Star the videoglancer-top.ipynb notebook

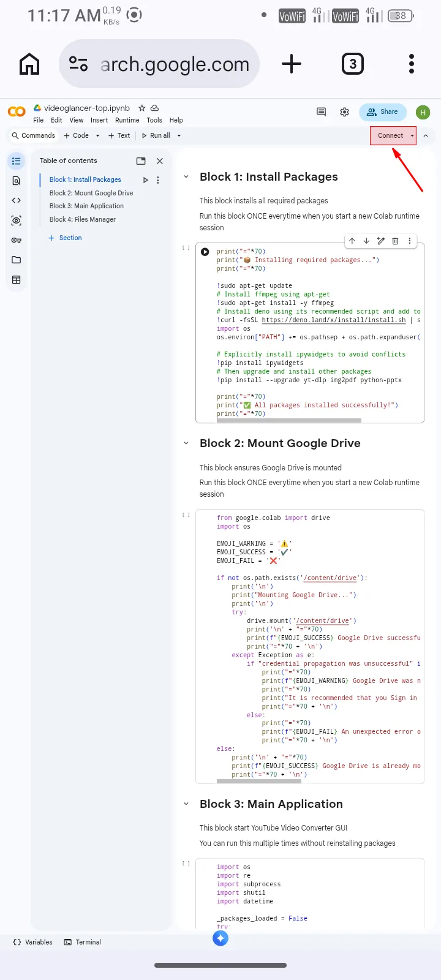coord(142,108)
